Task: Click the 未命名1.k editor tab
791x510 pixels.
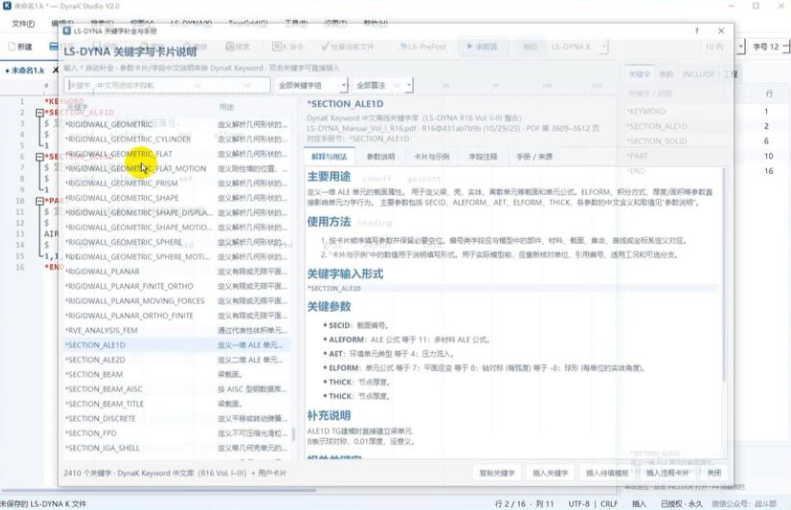Action: click(27, 70)
